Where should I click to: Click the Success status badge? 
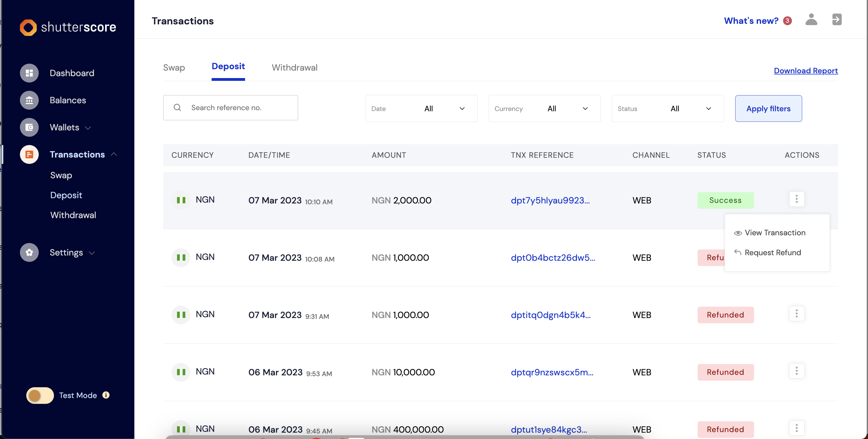[x=726, y=200]
